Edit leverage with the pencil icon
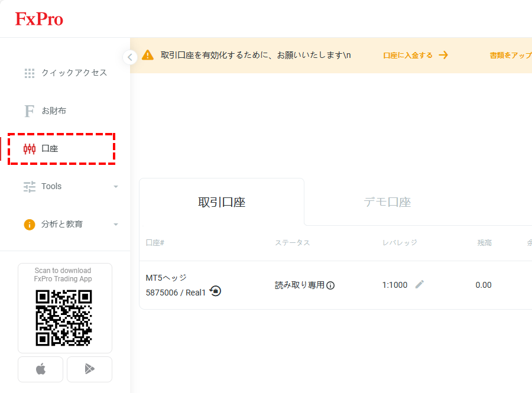Screen dimensions: 532x393 pos(420,284)
